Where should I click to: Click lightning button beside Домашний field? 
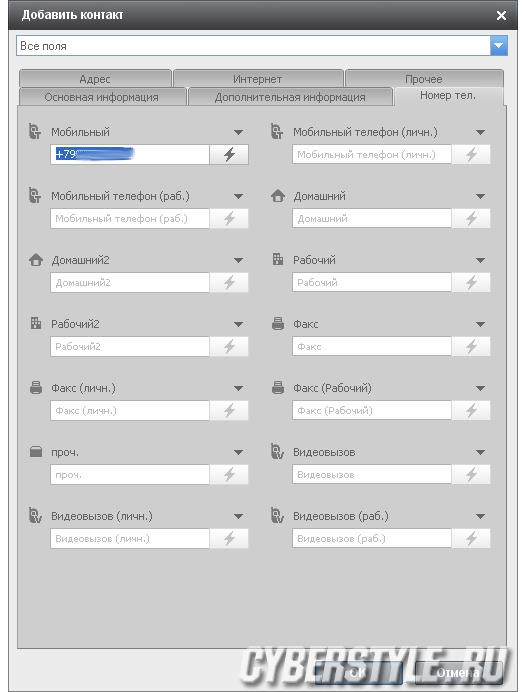click(x=471, y=218)
